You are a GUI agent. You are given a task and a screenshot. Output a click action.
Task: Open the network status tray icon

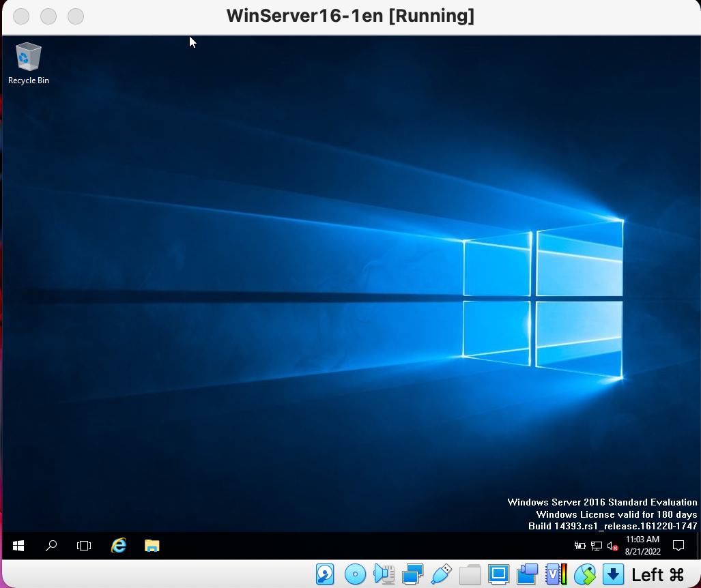597,546
